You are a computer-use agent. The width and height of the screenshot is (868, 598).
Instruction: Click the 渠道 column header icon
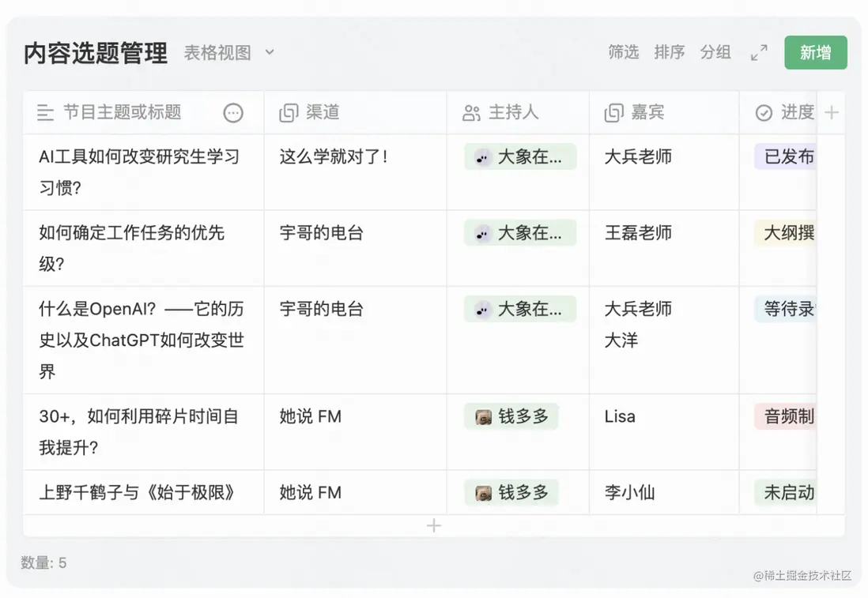289,113
